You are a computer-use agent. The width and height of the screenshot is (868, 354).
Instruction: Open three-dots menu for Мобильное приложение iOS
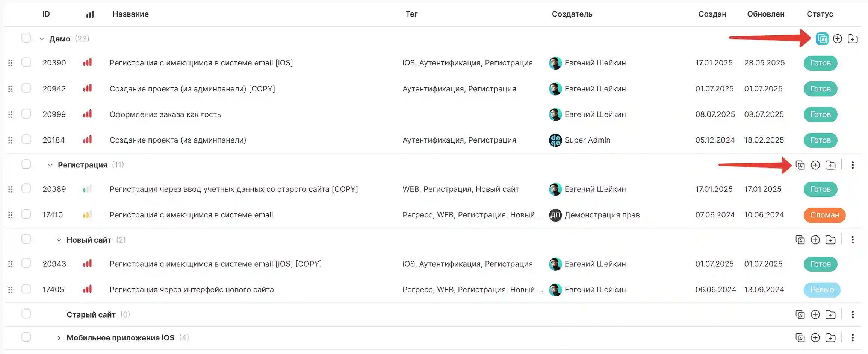tap(853, 338)
